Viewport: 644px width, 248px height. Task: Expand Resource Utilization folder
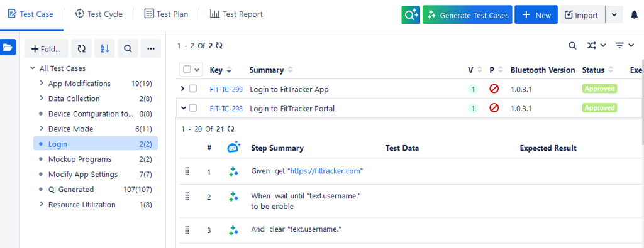[x=41, y=204]
